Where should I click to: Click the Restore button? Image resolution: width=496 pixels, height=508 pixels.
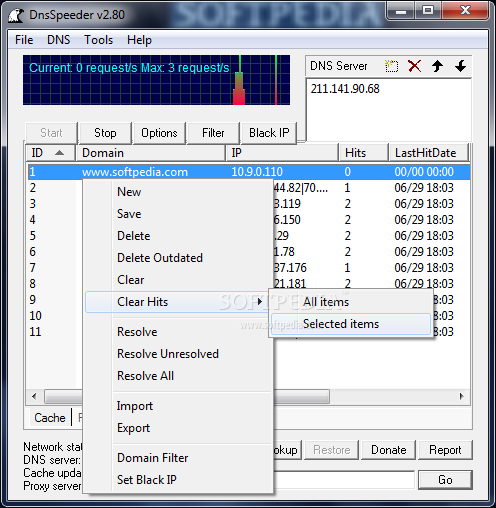(x=332, y=450)
